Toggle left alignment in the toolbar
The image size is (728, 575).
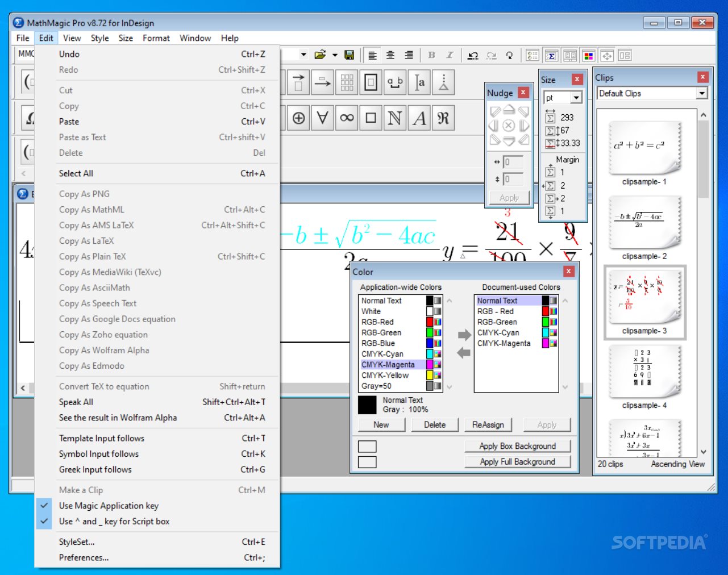pyautogui.click(x=372, y=55)
